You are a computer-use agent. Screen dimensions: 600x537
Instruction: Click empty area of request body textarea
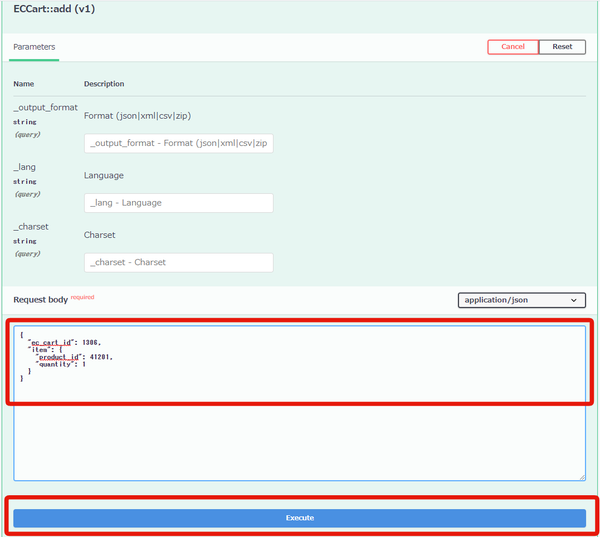[x=300, y=440]
